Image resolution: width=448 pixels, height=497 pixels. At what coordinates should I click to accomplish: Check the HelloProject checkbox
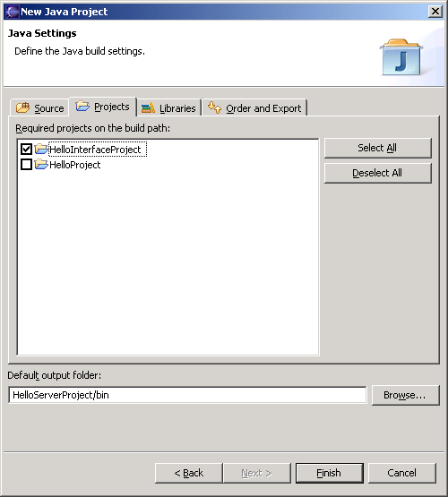[x=26, y=165]
